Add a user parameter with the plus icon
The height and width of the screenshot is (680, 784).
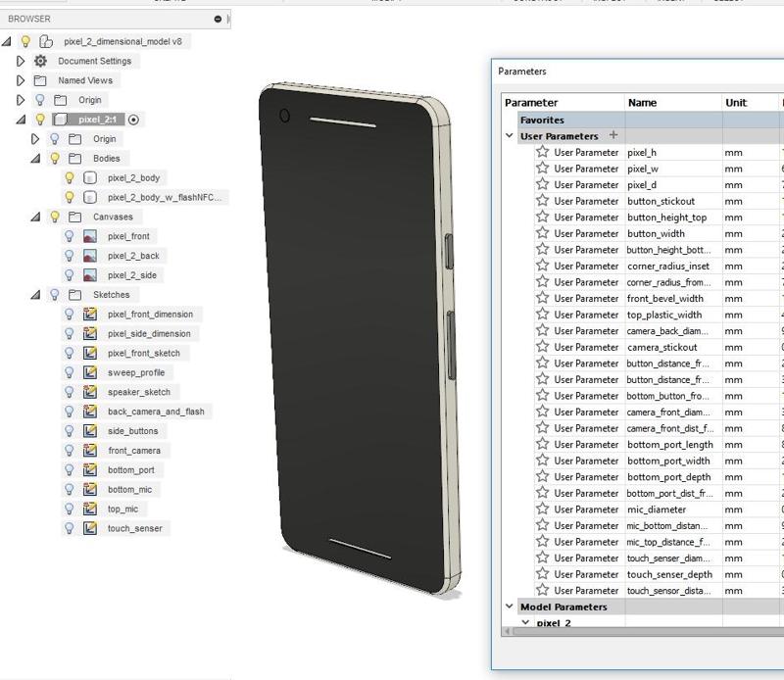[613, 135]
